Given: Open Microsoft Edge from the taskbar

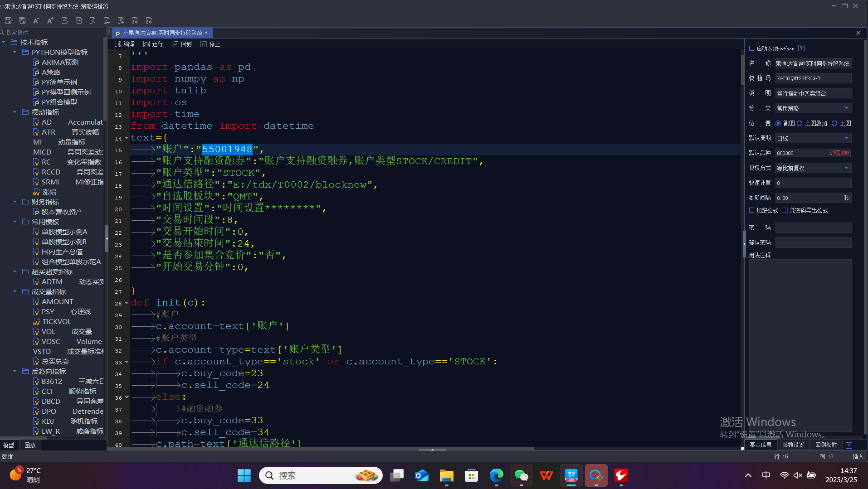Looking at the screenshot, I should coord(497,475).
